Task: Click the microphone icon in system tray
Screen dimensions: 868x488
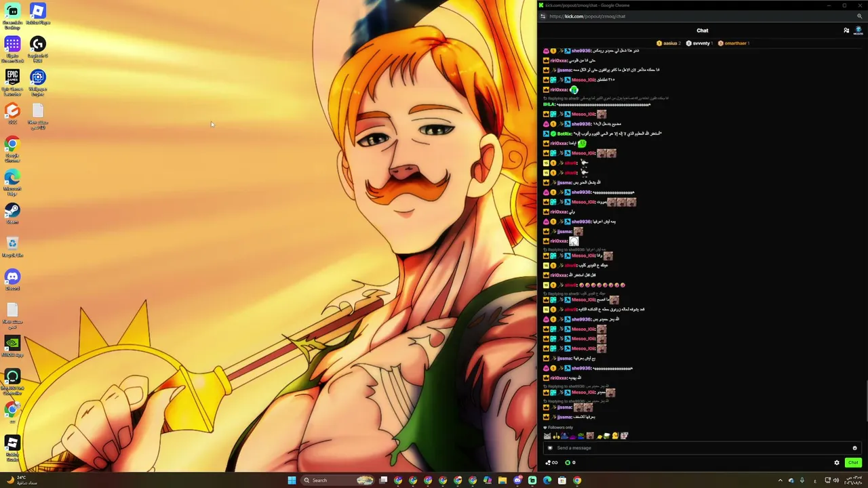Action: click(x=802, y=481)
